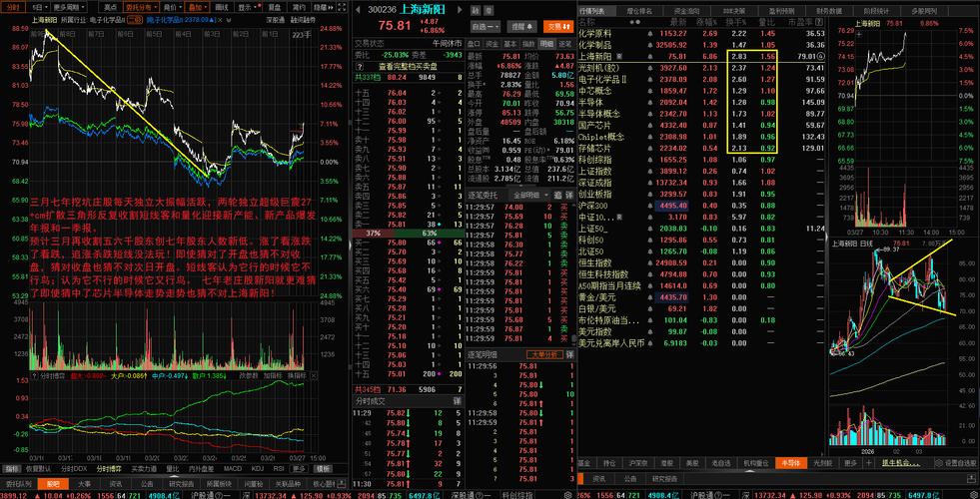Click the 详 detail button of 分时成交
This screenshot has width=980, height=499.
pyautogui.click(x=457, y=400)
